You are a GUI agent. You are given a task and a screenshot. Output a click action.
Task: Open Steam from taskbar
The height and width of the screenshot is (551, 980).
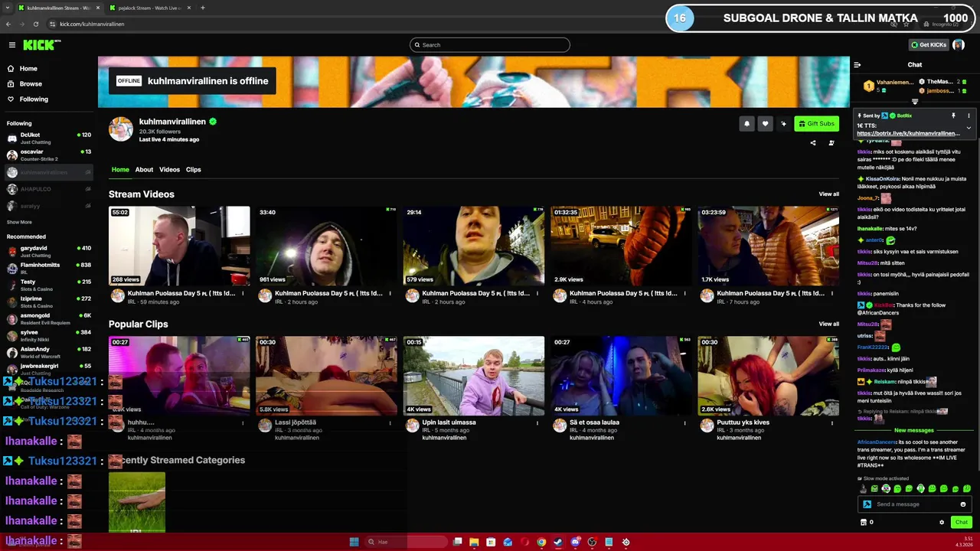pos(558,542)
